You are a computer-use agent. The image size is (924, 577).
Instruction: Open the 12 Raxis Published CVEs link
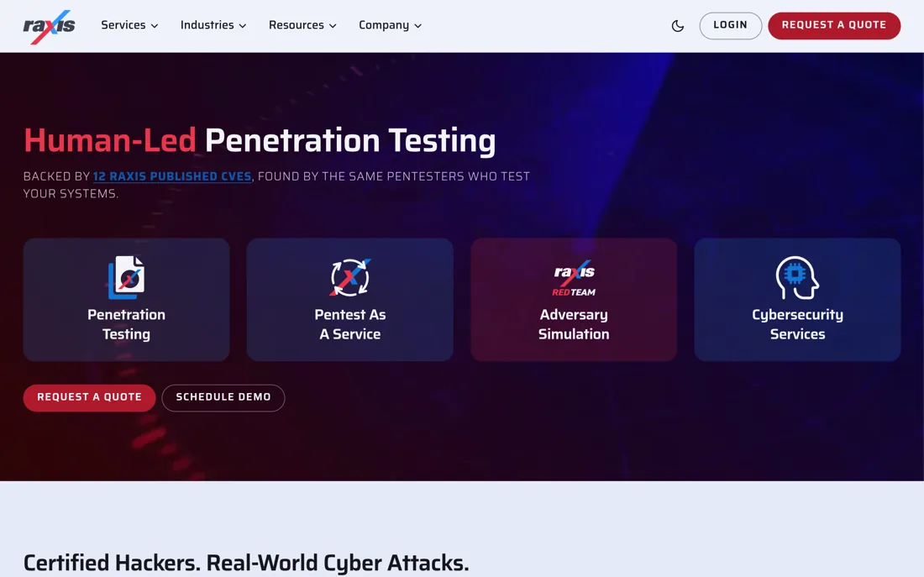tap(172, 176)
